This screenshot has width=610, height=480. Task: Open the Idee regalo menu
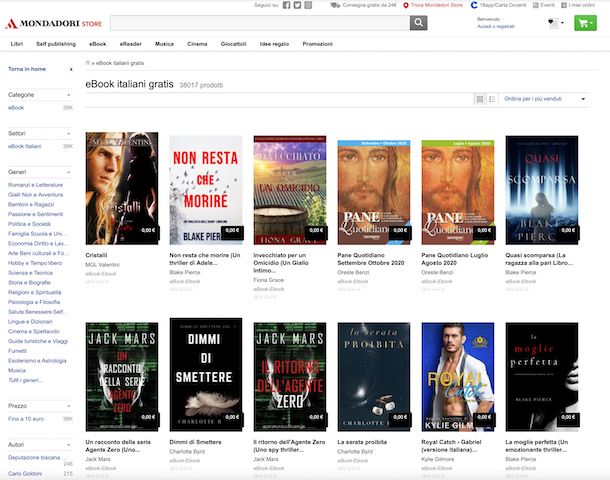(x=274, y=44)
